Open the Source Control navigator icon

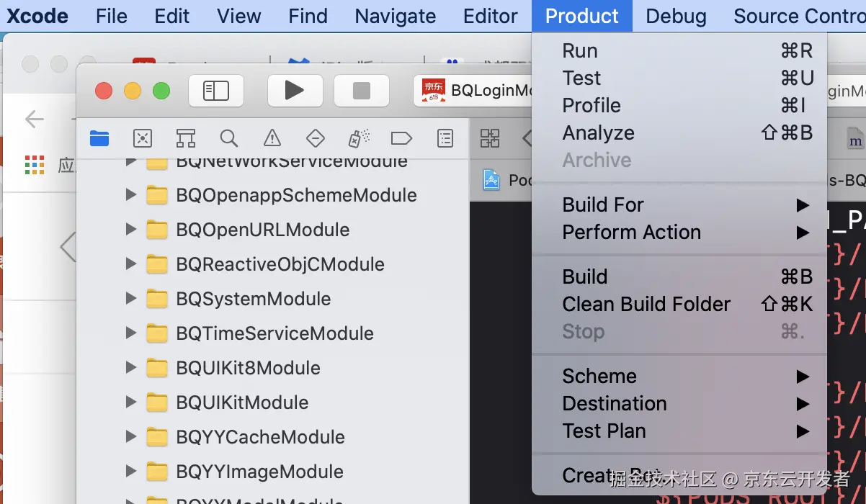[143, 138]
